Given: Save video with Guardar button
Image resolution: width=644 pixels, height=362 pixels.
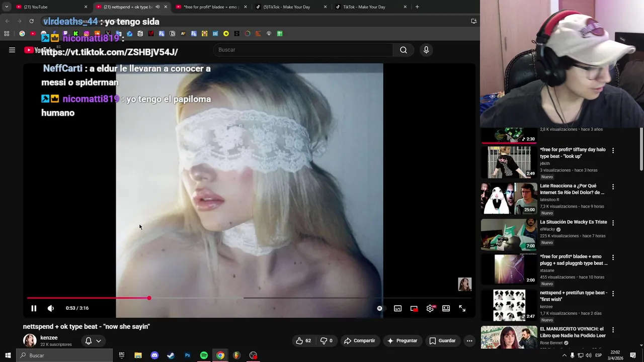Looking at the screenshot, I should click(442, 340).
